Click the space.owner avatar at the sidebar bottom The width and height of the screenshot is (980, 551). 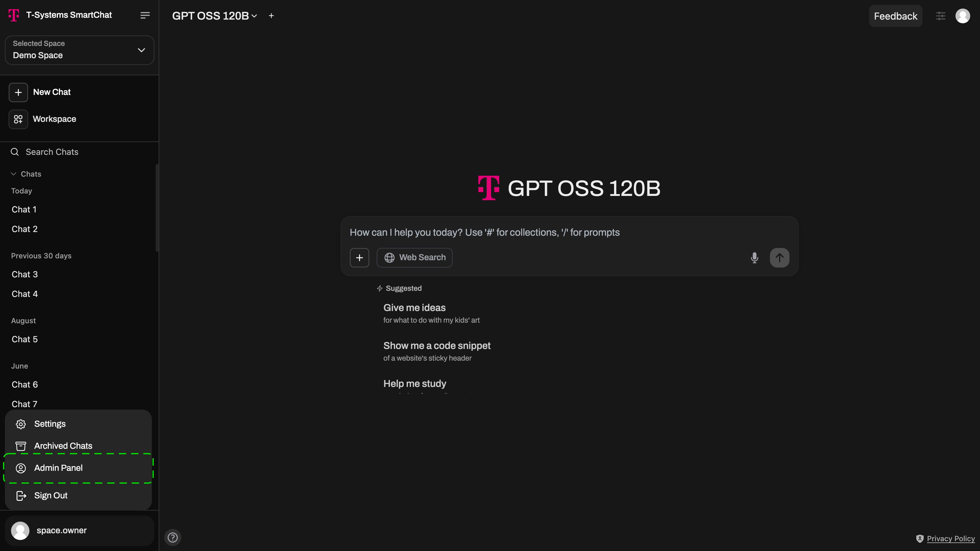[20, 530]
